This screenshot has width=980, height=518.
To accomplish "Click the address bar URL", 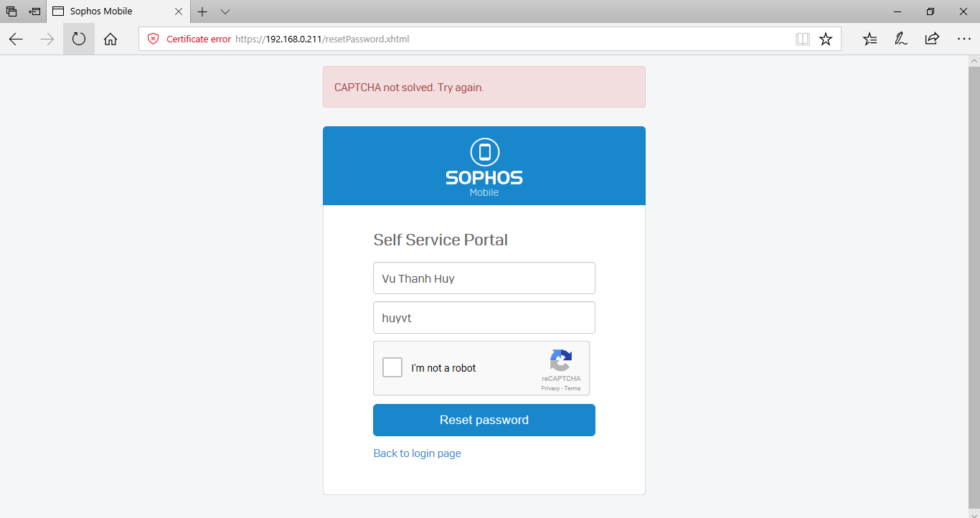I will click(322, 39).
